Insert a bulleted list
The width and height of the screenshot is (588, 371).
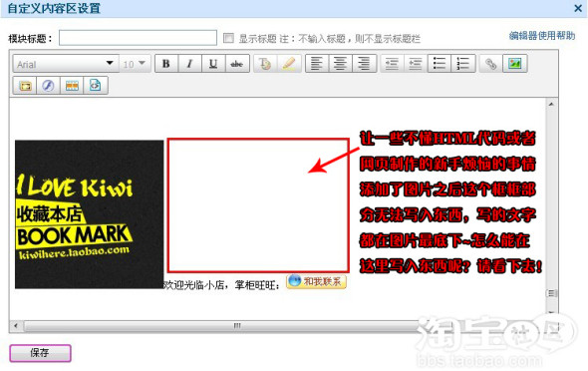440,64
